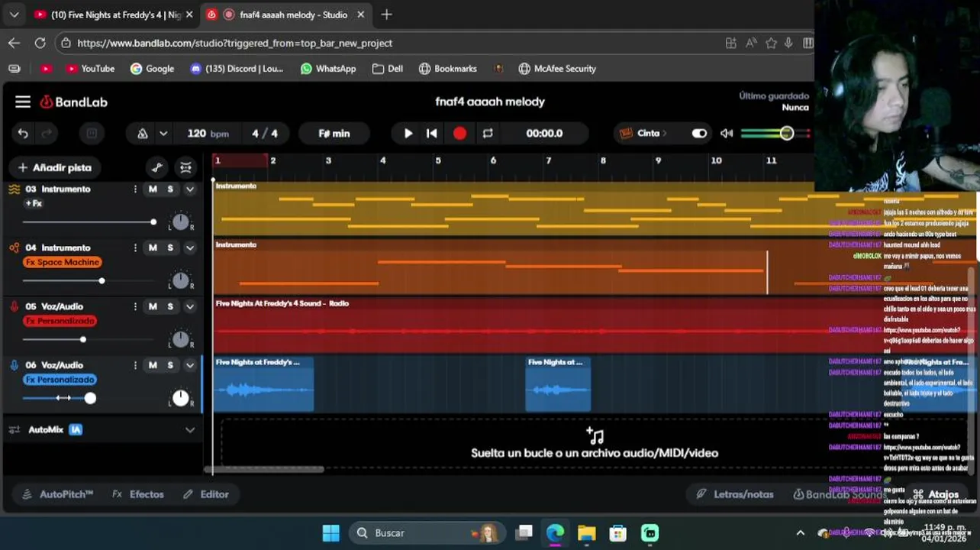
Task: Solo track 04 Instrumento
Action: pyautogui.click(x=170, y=247)
